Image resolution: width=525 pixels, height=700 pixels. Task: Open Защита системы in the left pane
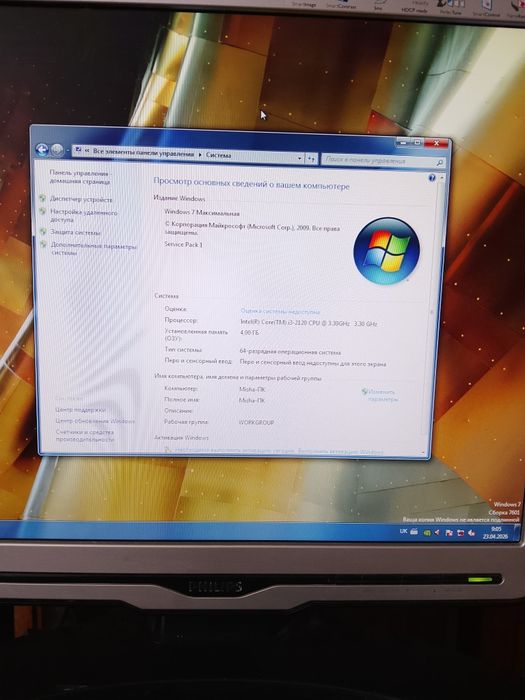(75, 232)
